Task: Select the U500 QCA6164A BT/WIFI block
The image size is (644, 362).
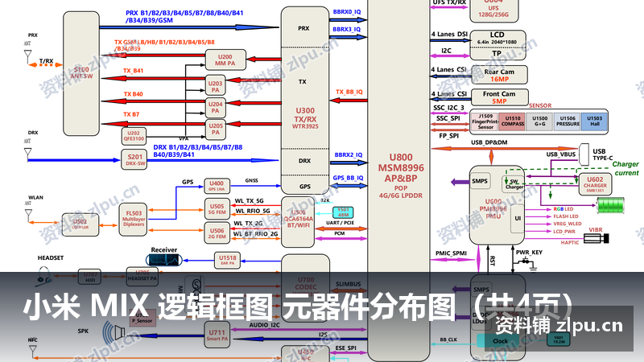Action: pos(298,222)
